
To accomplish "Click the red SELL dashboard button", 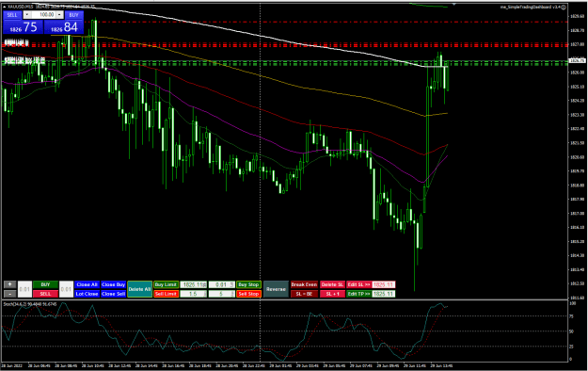I will pos(45,294).
